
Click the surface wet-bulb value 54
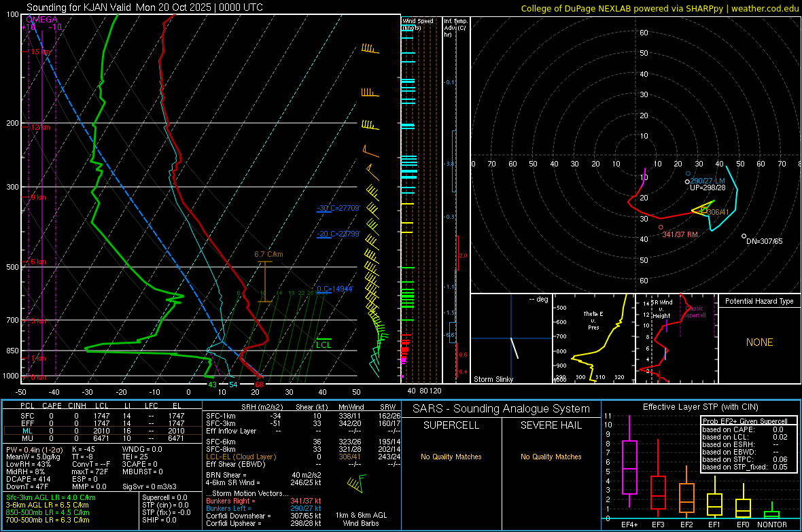(x=233, y=385)
